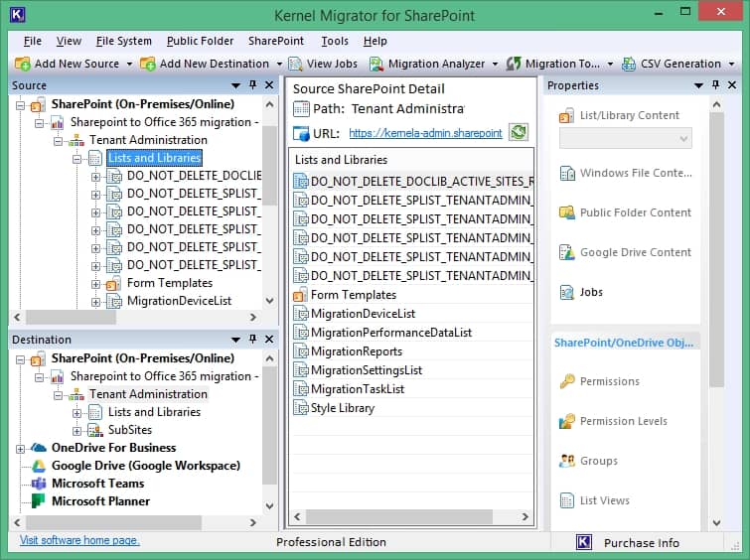Open the View menu

point(69,41)
